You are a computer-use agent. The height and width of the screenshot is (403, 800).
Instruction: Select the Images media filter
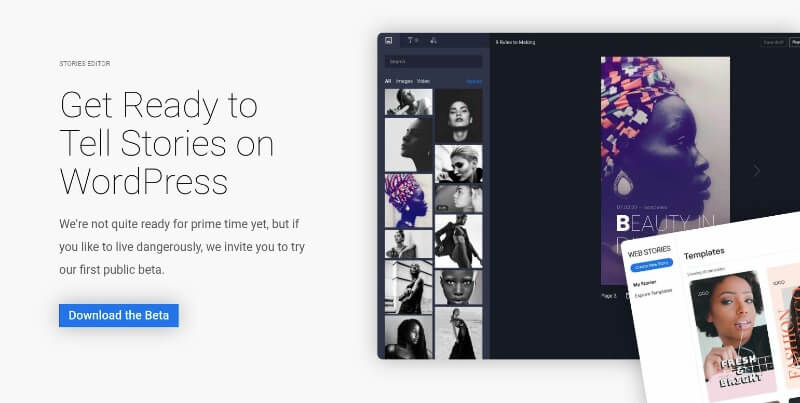point(404,81)
